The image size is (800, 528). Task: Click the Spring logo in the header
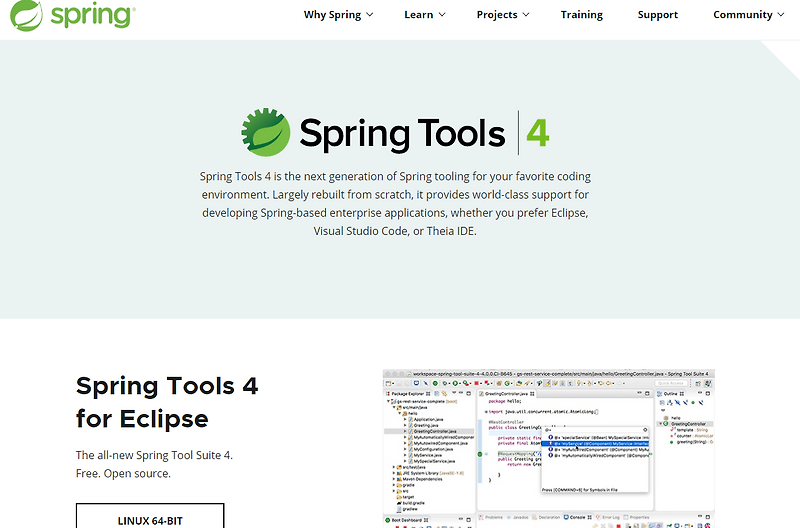(x=72, y=15)
